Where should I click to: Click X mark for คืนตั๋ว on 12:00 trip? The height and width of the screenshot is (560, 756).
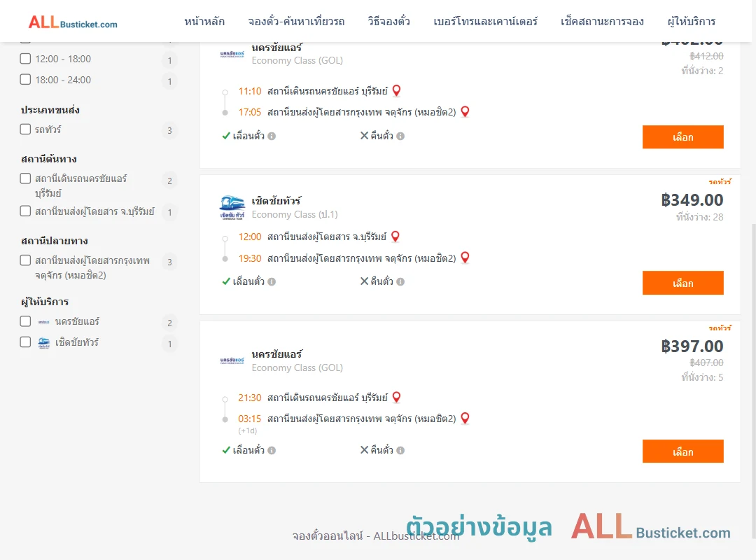coord(364,281)
